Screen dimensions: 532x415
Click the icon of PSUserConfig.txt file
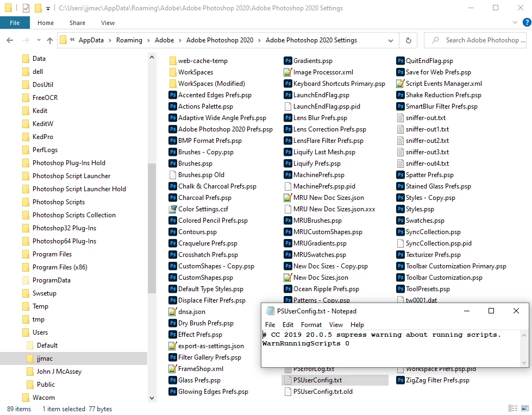coord(287,380)
